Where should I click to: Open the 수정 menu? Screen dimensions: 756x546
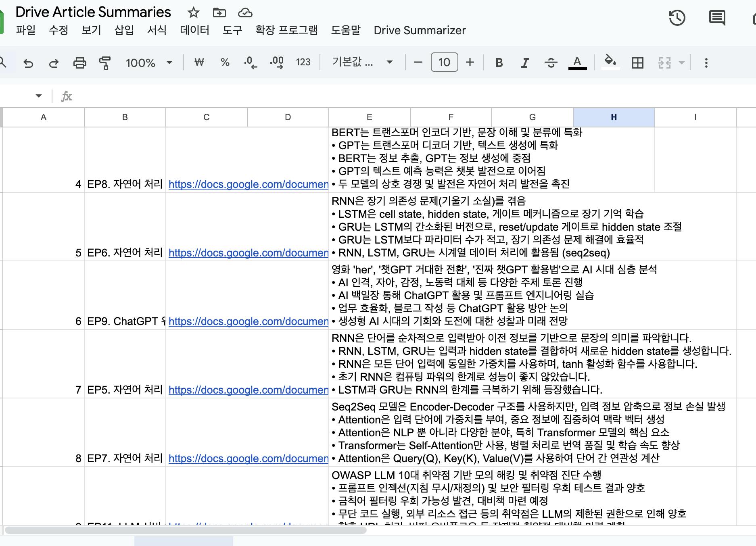[x=58, y=30]
